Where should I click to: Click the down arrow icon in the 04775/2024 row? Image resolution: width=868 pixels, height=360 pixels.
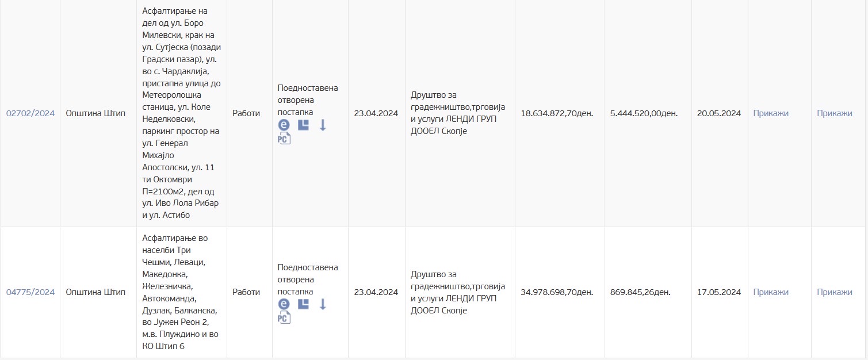point(323,304)
